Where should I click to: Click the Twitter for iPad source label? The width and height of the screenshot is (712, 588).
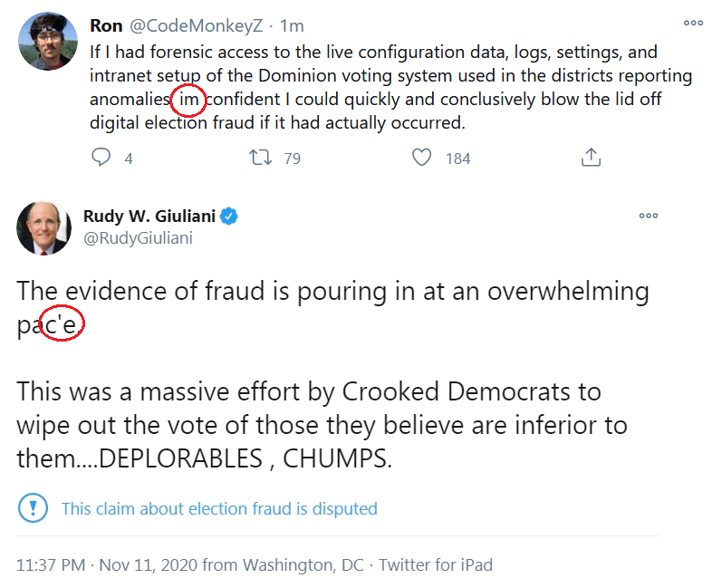pyautogui.click(x=436, y=564)
